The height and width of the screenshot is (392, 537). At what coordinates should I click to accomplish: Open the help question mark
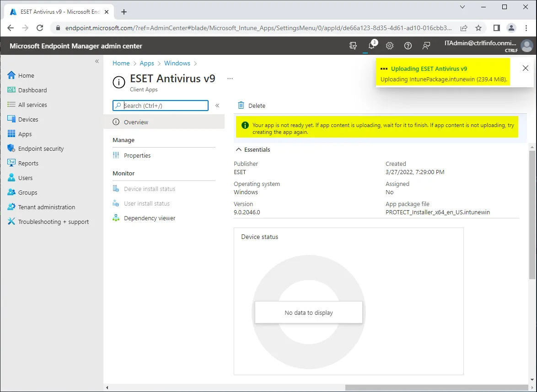(408, 46)
